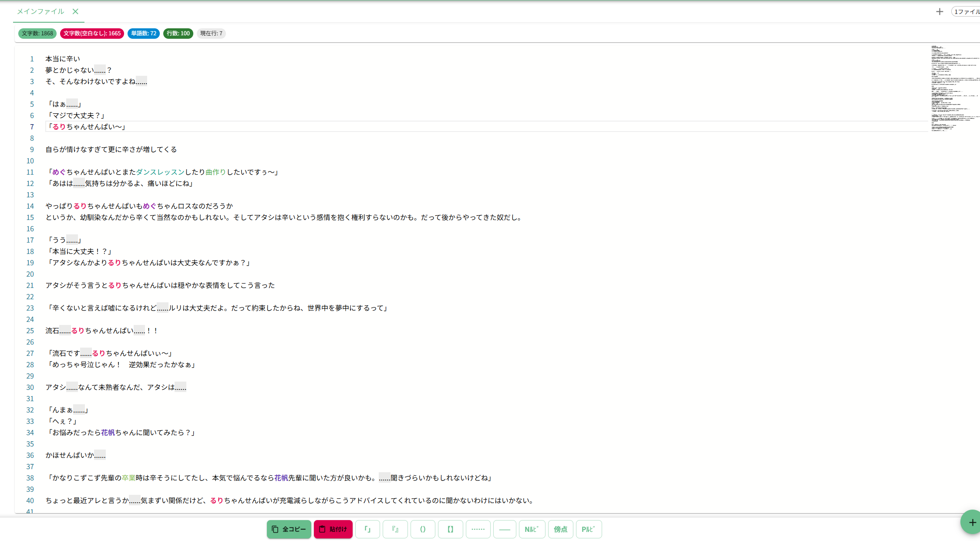Screen dimensions: 980x541
Task: Insert single corner brackets 「」
Action: click(367, 529)
